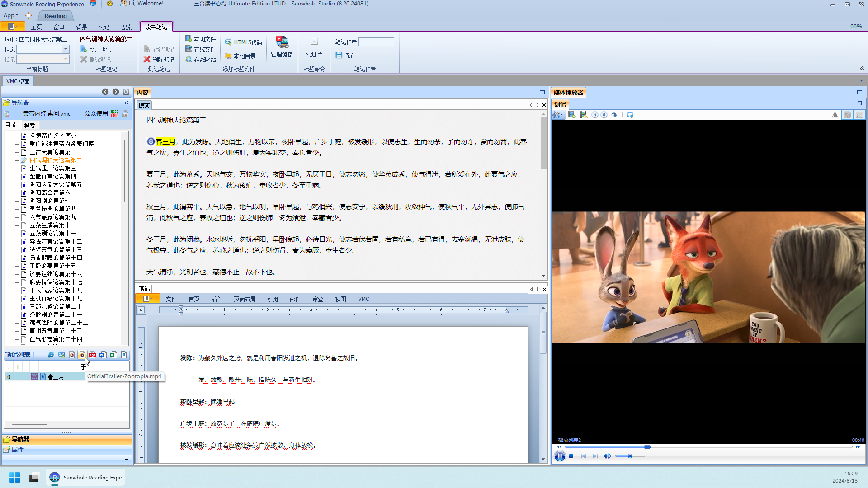Switch to the 背景 ribbon tab
The height and width of the screenshot is (488, 868).
tap(81, 27)
